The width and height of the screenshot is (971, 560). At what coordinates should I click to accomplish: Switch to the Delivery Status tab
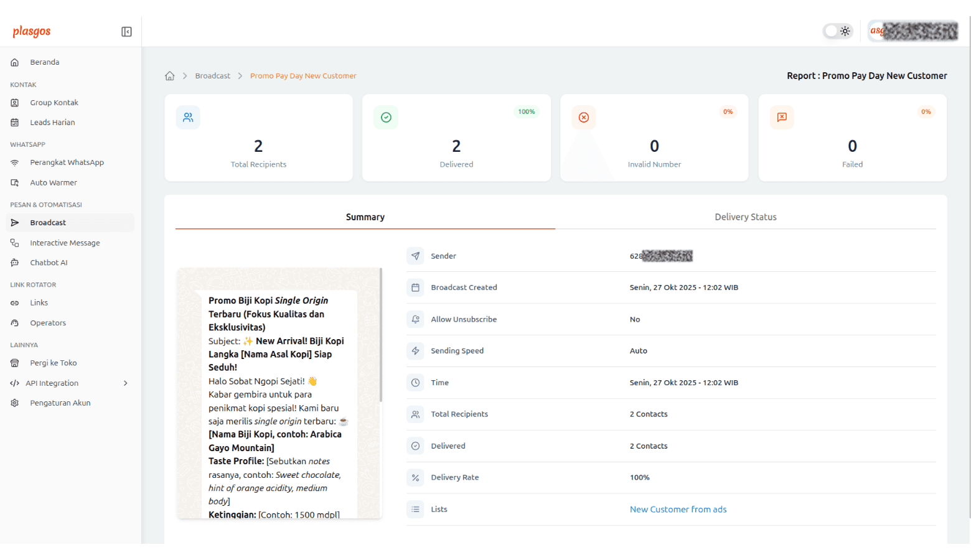(745, 217)
